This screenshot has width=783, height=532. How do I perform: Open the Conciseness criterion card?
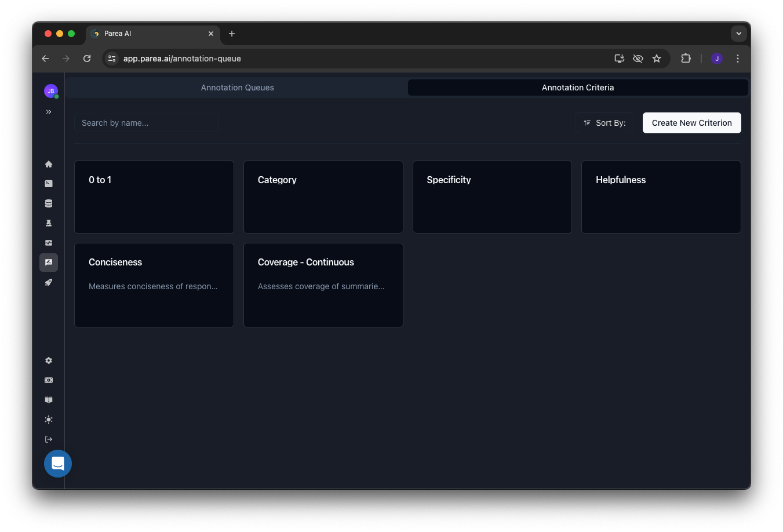click(x=154, y=285)
